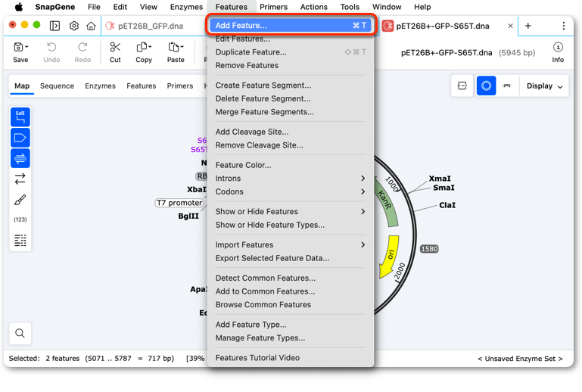This screenshot has width=582, height=392.
Task: Click the horizontal compact view icon
Action: pos(506,86)
